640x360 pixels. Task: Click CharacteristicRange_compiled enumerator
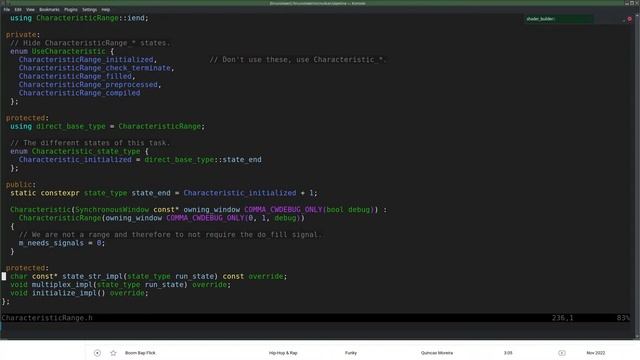tap(79, 93)
